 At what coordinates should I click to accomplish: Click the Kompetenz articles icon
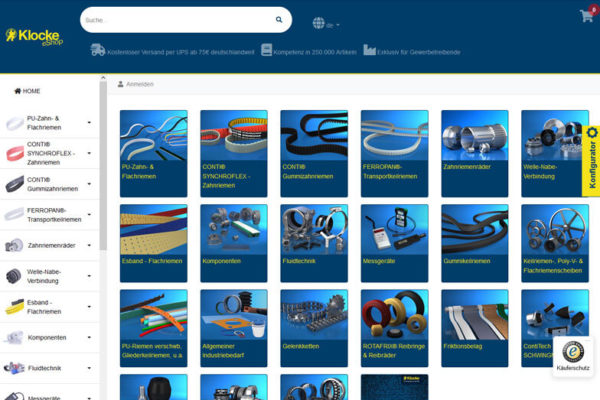[x=266, y=50]
